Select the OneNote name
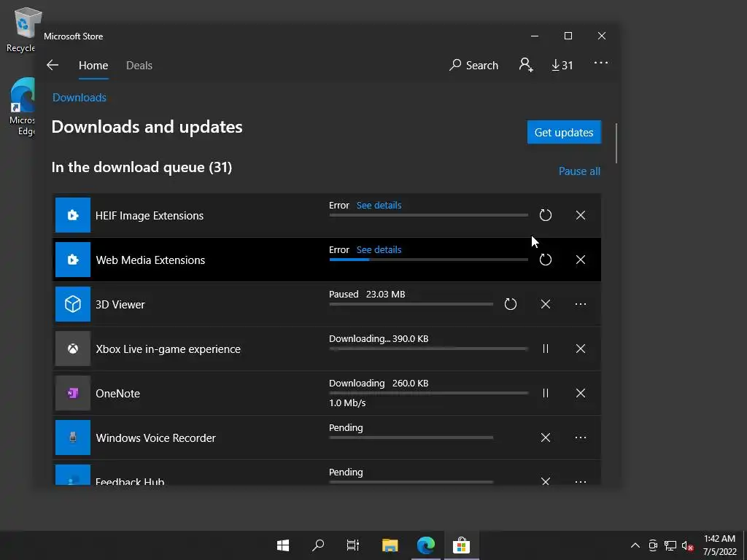This screenshot has height=560, width=747. [x=117, y=394]
